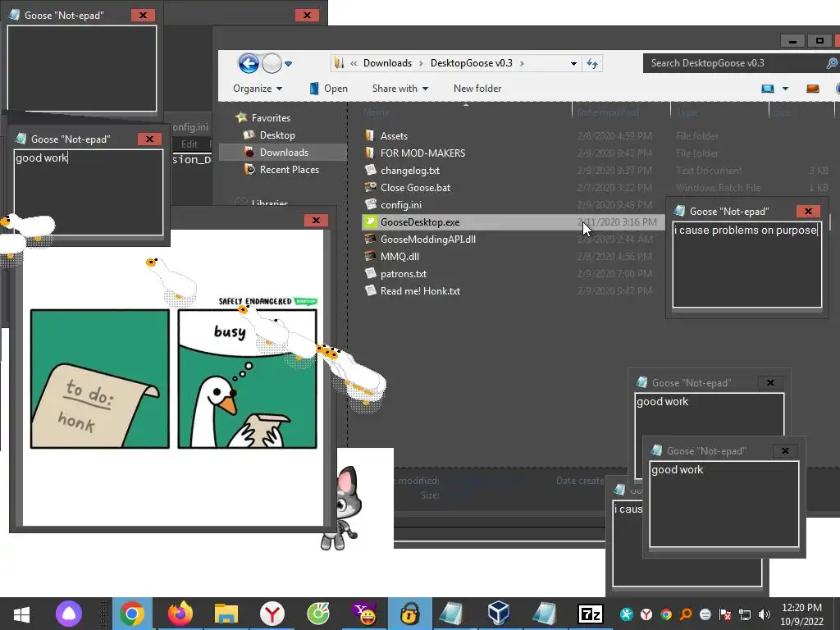Image resolution: width=840 pixels, height=630 pixels.
Task: Click the change view icon
Action: [x=768, y=89]
